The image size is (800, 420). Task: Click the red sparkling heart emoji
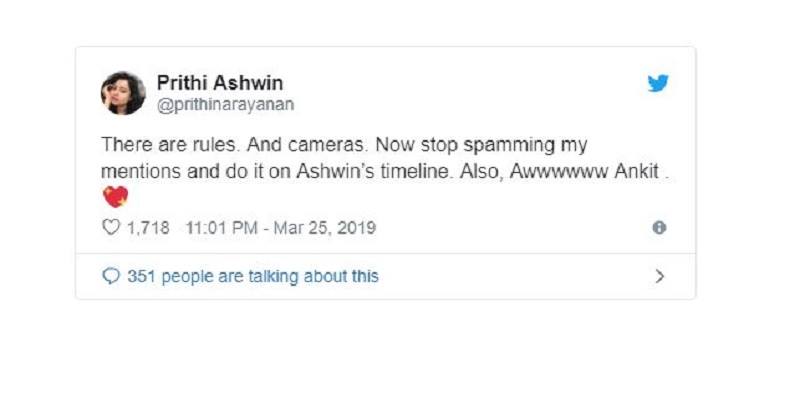tap(116, 197)
